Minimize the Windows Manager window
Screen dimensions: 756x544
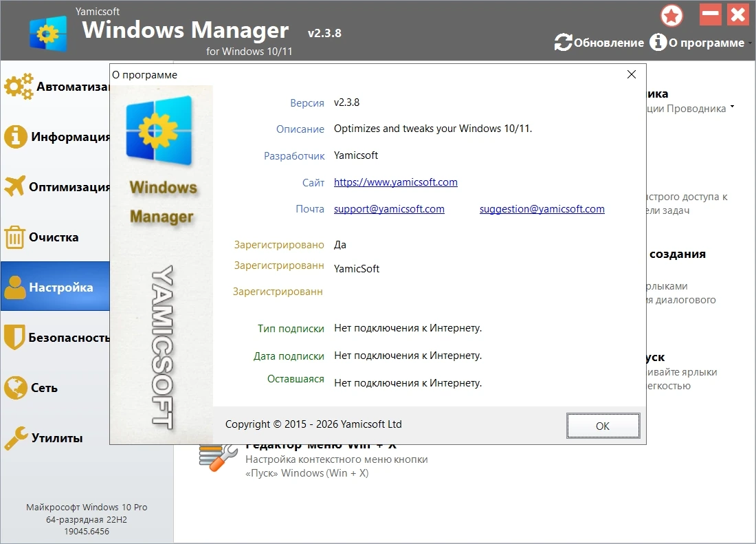coord(710,14)
